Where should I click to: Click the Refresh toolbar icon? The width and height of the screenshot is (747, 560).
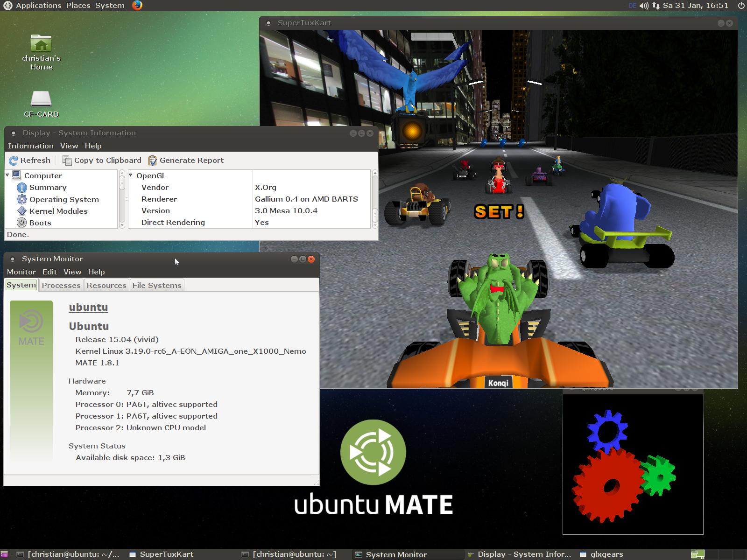[14, 161]
